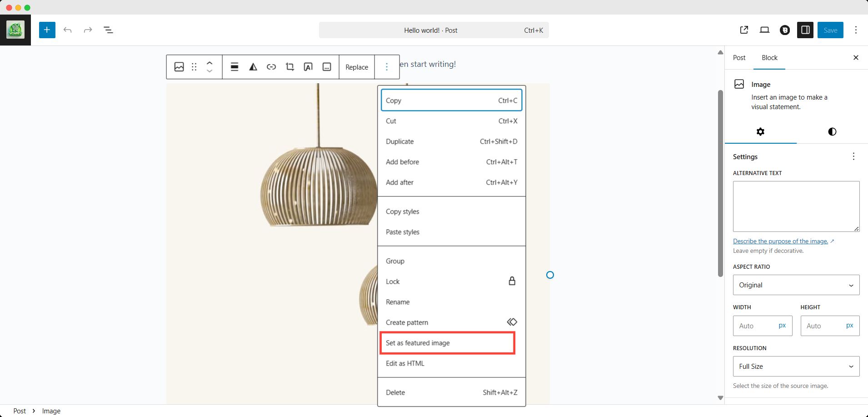Move block down with chevron

210,71
